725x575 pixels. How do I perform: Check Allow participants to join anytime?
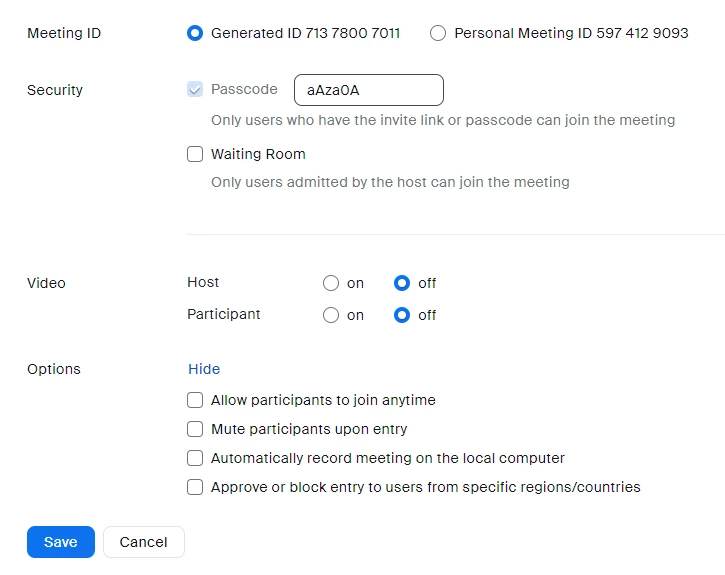click(195, 400)
